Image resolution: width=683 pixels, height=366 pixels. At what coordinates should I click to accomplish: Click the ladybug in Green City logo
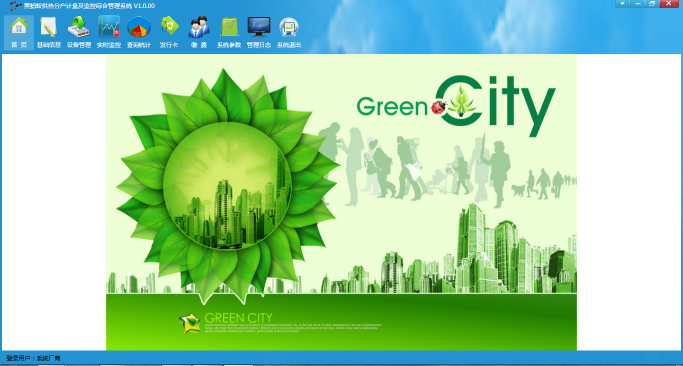pos(439,107)
